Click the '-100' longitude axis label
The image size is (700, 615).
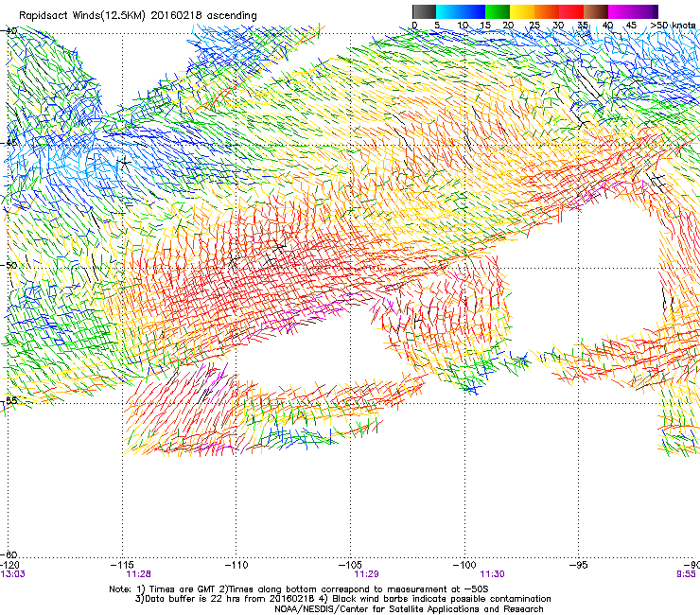coord(464,565)
